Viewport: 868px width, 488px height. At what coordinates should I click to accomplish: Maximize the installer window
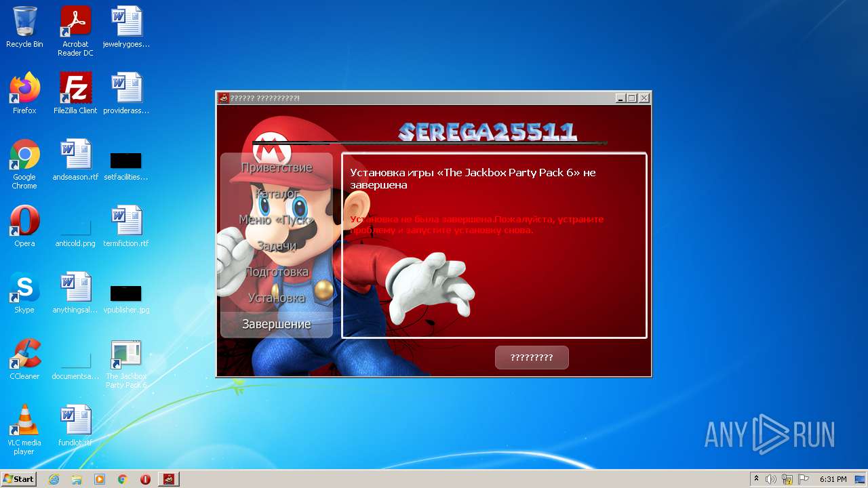click(631, 98)
